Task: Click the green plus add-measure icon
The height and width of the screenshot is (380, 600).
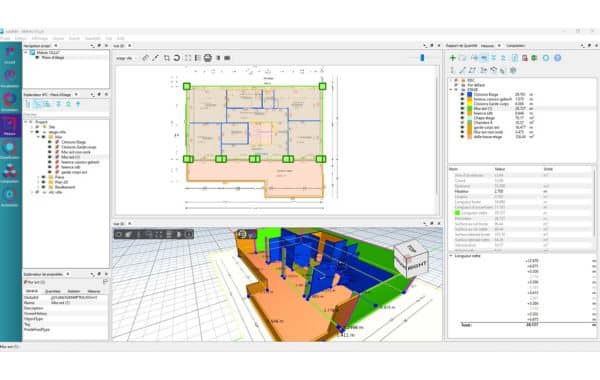Action: click(453, 58)
